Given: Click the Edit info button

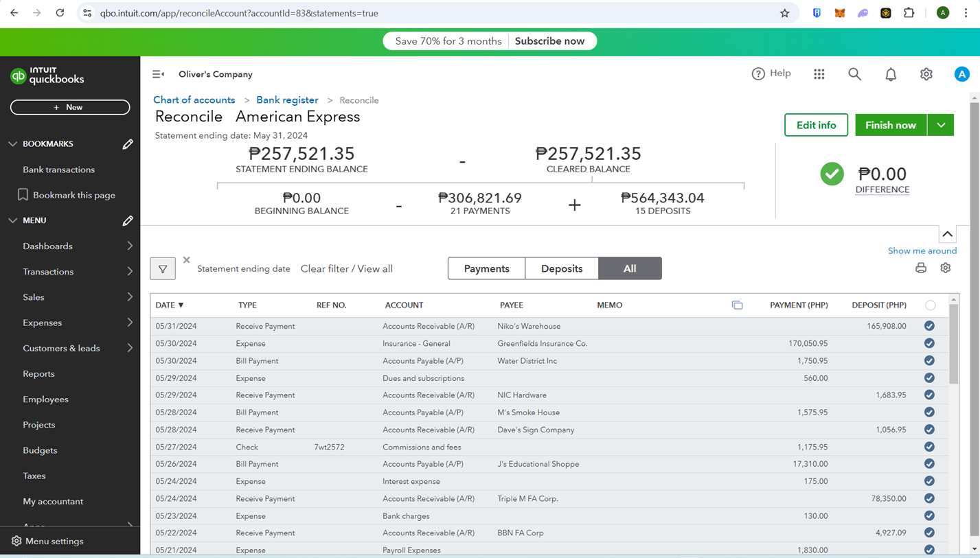Looking at the screenshot, I should (816, 125).
